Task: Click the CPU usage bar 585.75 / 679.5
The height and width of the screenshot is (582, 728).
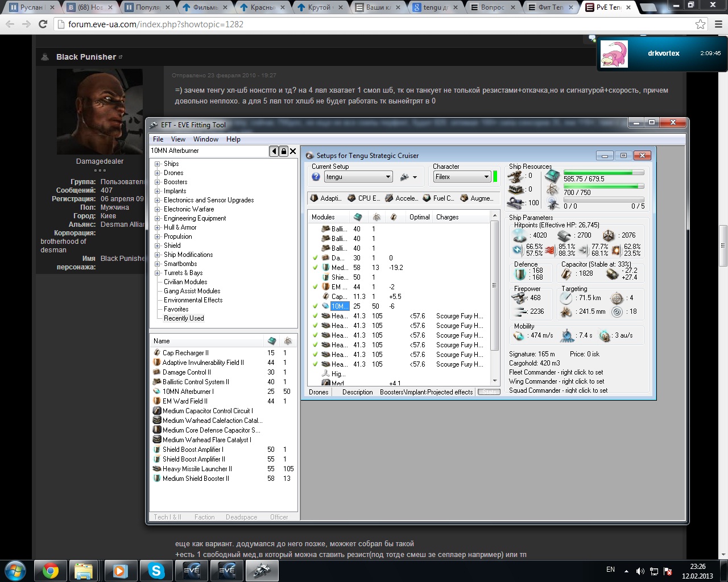Action: [x=604, y=172]
